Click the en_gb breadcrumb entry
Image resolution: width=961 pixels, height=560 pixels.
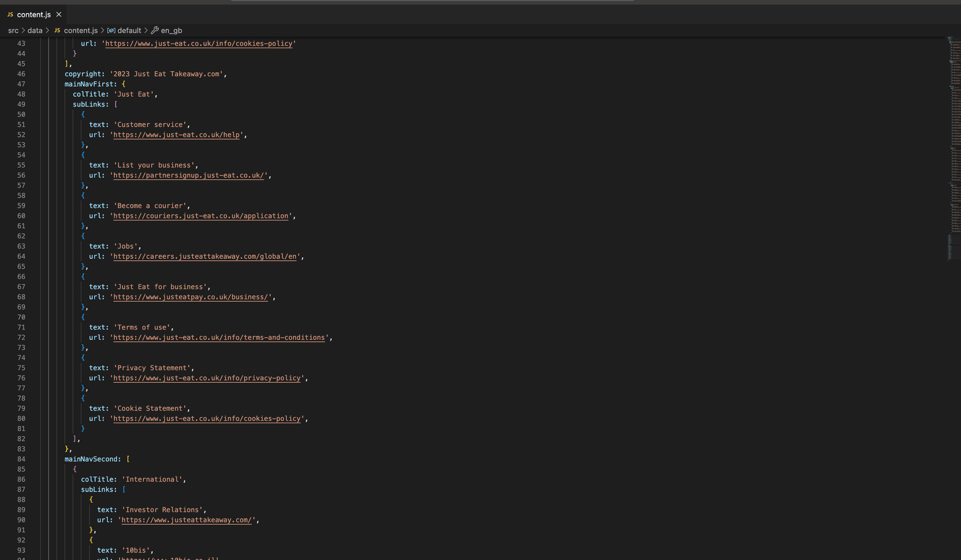(171, 31)
